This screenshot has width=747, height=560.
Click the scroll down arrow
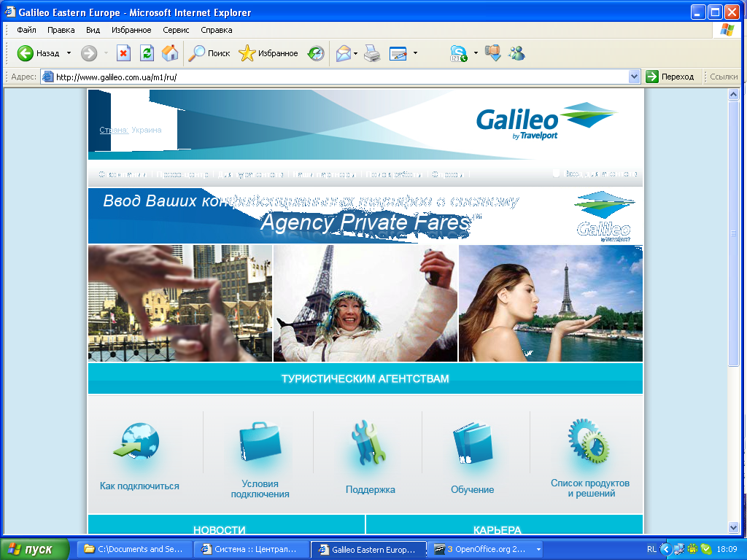coord(733,527)
